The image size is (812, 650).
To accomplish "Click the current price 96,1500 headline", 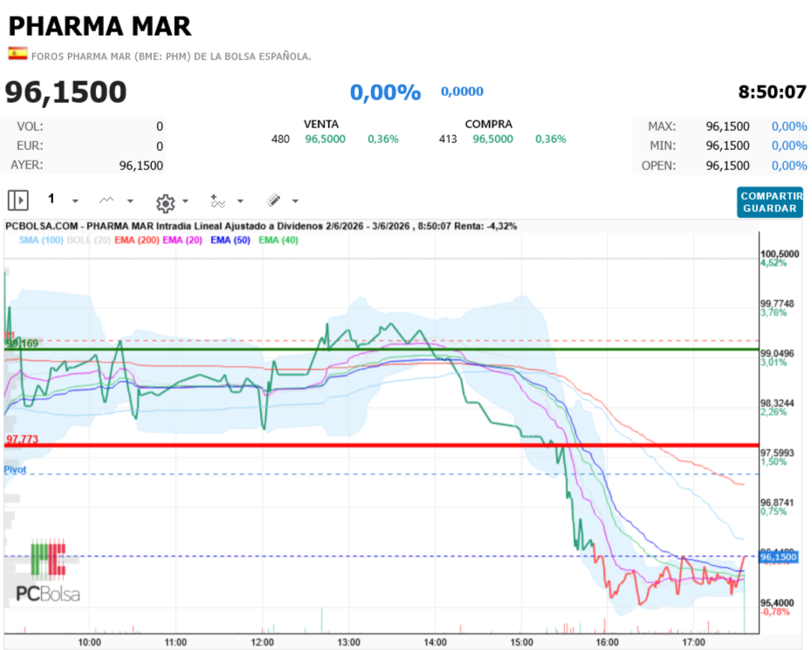I will pos(65,92).
